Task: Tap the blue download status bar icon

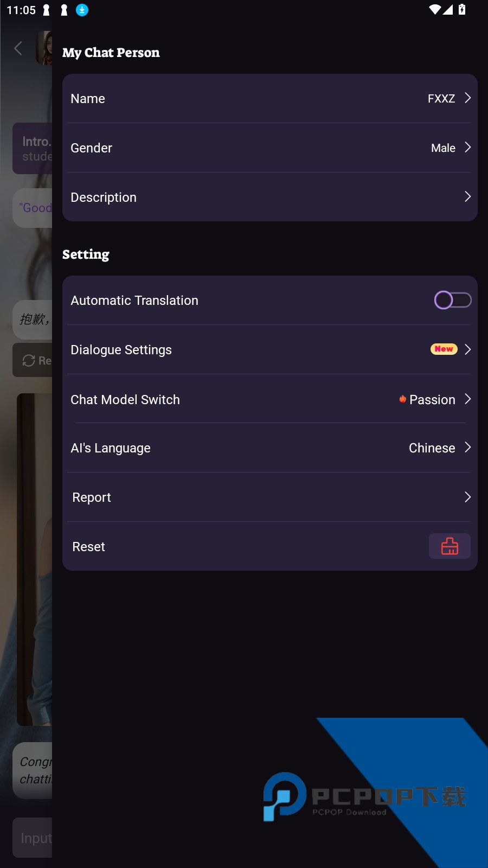Action: (82, 10)
